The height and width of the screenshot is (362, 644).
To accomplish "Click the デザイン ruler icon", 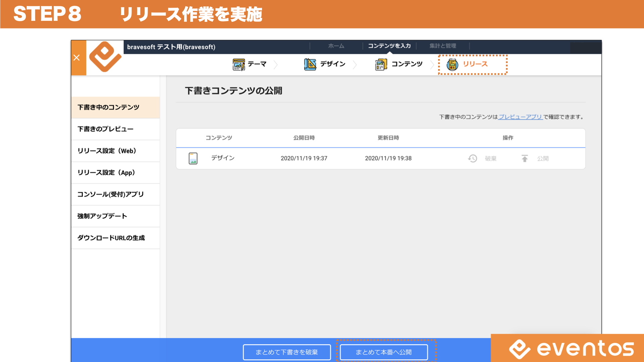I will (x=310, y=64).
